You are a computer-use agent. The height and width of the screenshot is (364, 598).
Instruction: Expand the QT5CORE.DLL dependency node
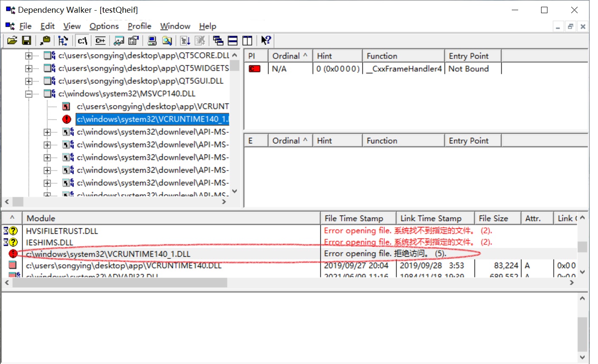(28, 55)
